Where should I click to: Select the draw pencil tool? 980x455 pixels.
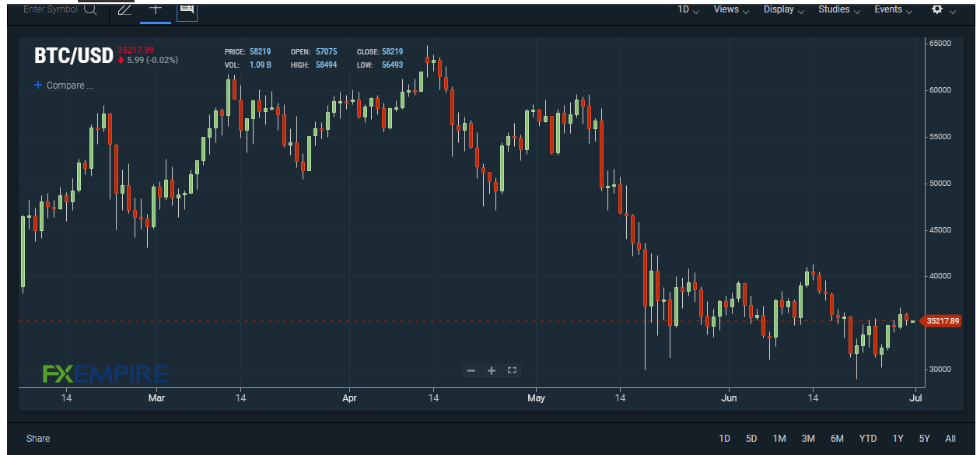point(124,10)
